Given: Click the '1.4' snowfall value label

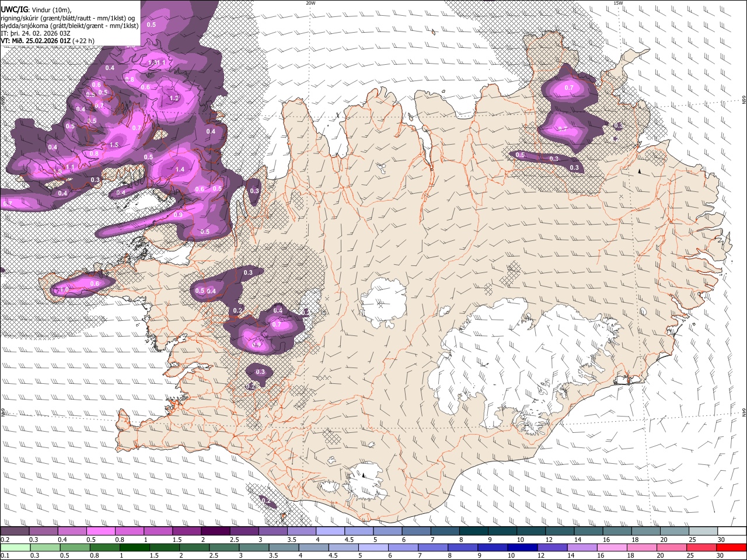Looking at the screenshot, I should 180,170.
